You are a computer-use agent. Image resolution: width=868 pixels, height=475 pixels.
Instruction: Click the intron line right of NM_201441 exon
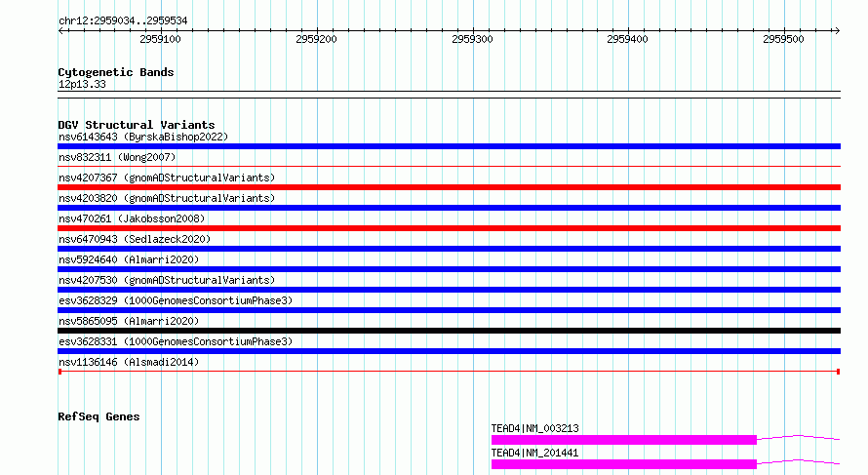798,461
